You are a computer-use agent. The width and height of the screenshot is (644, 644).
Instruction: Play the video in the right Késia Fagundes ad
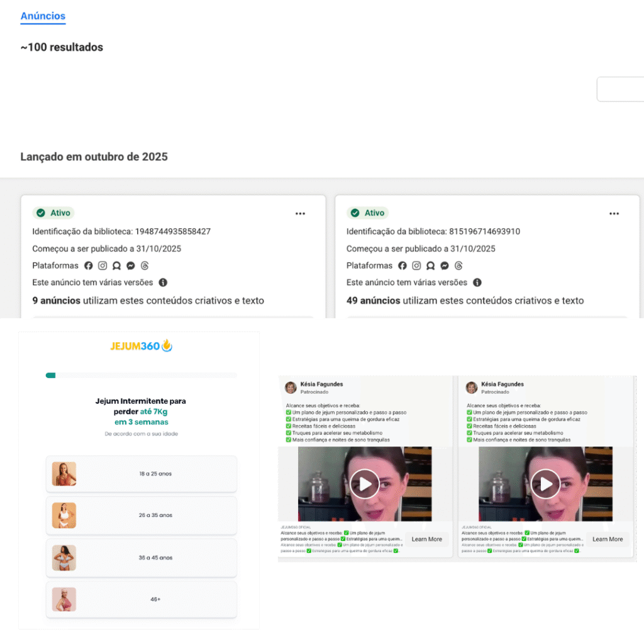(x=545, y=484)
